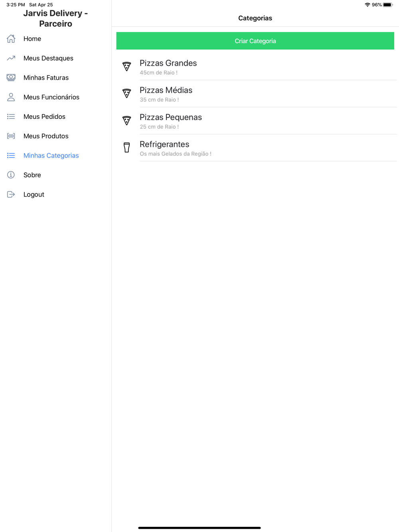This screenshot has width=399, height=532.
Task: Click the battery indicator in status bar
Action: (x=388, y=5)
